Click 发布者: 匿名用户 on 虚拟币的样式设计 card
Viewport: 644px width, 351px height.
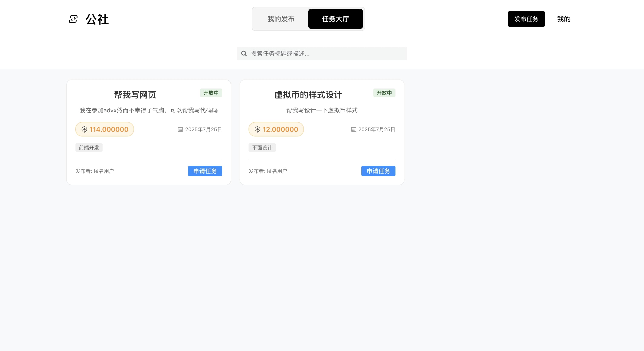coord(267,171)
